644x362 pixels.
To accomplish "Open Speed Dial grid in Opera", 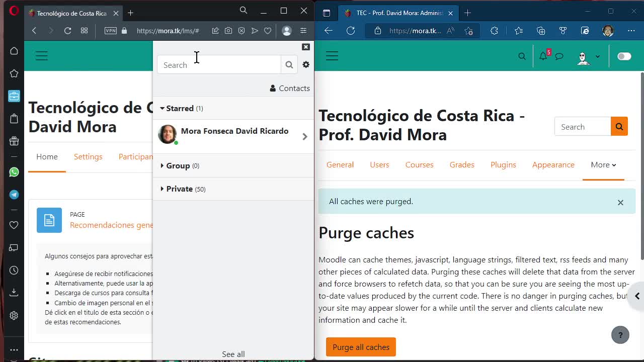I will 84,31.
